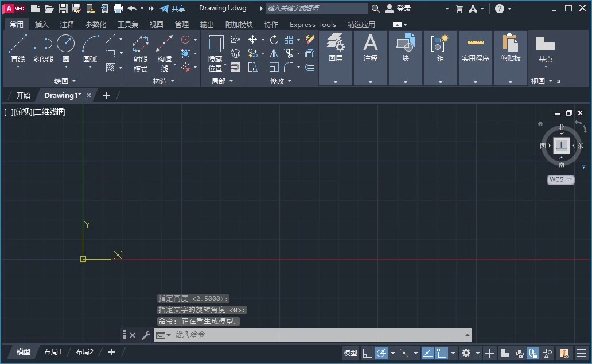Viewport: 592px width, 364px height.
Task: Click the 登录 sign-in button
Action: 398,8
